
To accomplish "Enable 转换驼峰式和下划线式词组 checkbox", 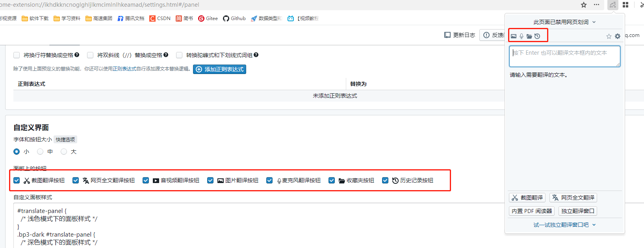I will point(179,55).
